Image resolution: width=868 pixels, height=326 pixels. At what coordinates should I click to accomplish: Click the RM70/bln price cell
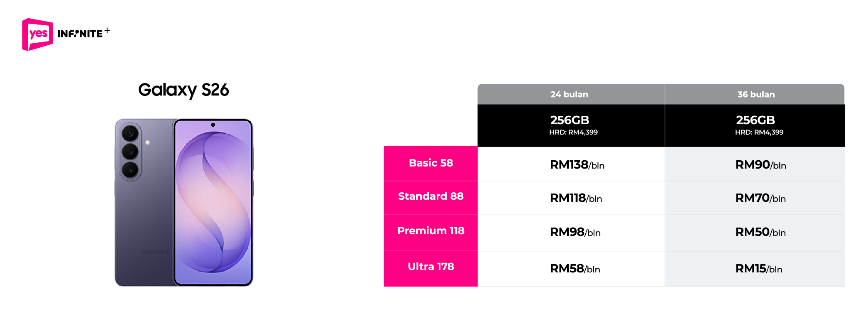pos(760,198)
